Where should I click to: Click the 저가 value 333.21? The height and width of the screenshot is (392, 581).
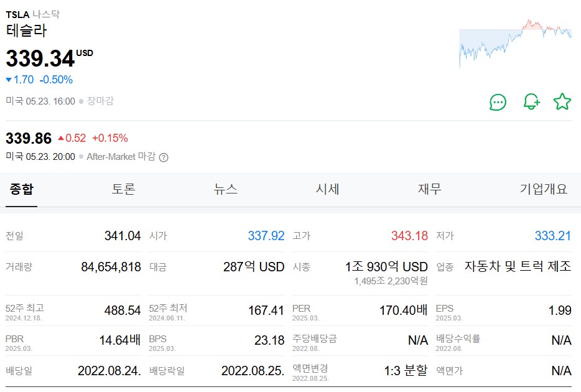coord(553,236)
